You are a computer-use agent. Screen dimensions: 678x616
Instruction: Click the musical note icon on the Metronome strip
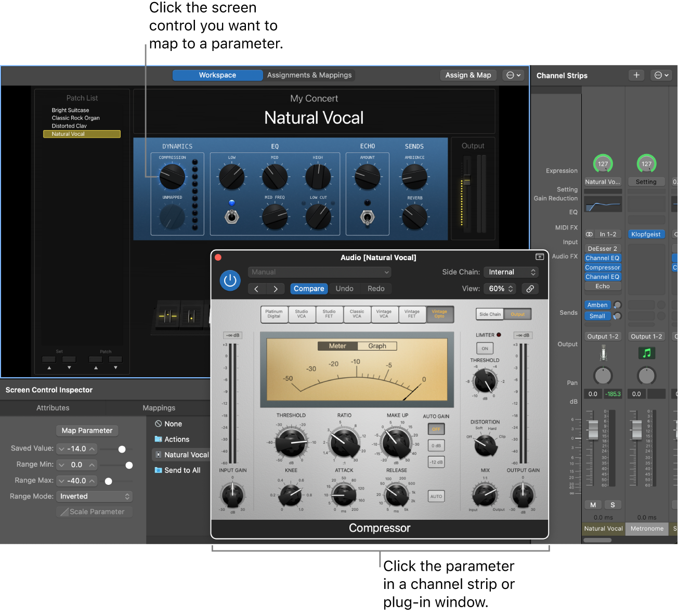pos(646,353)
